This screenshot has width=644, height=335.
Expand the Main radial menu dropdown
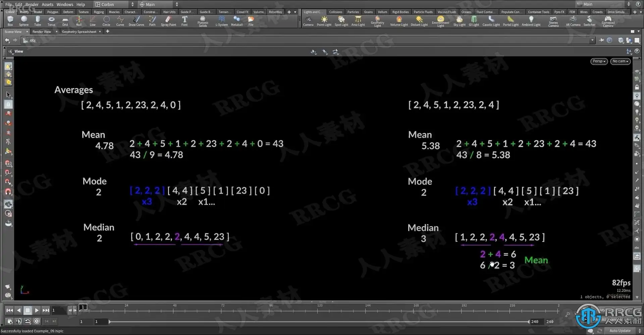177,4
